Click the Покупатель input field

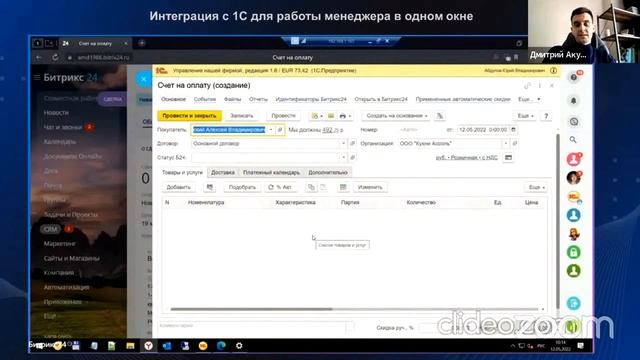[229, 130]
